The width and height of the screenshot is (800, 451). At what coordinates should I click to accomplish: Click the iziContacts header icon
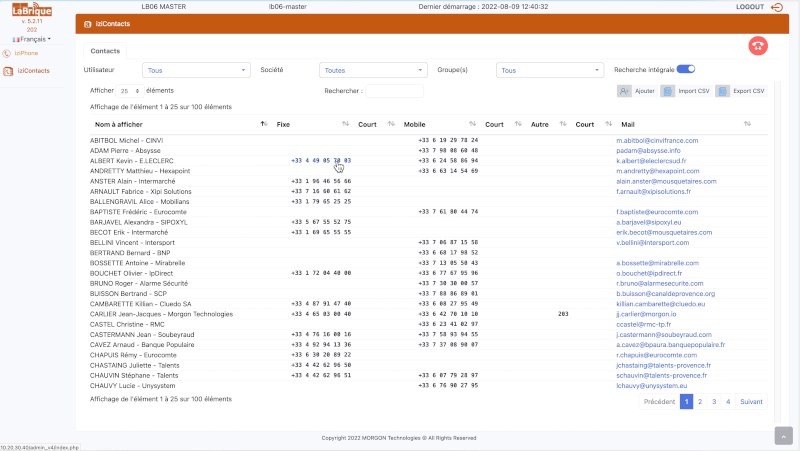click(88, 24)
